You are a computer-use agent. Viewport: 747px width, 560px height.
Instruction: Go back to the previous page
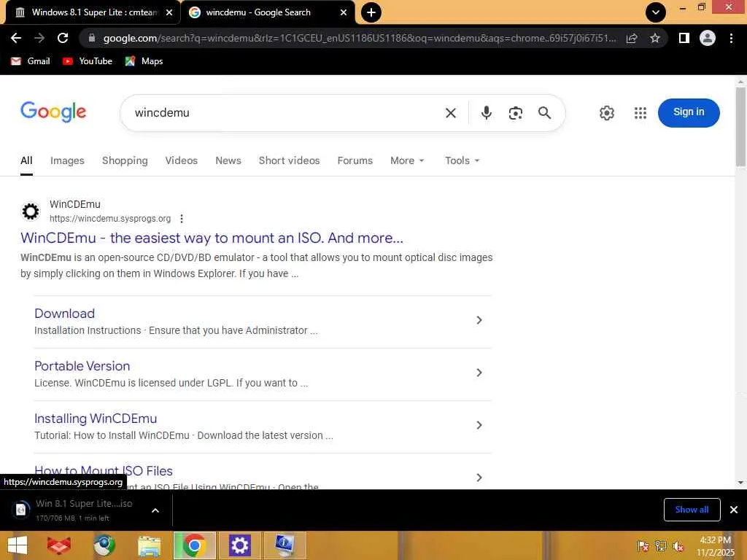click(16, 38)
